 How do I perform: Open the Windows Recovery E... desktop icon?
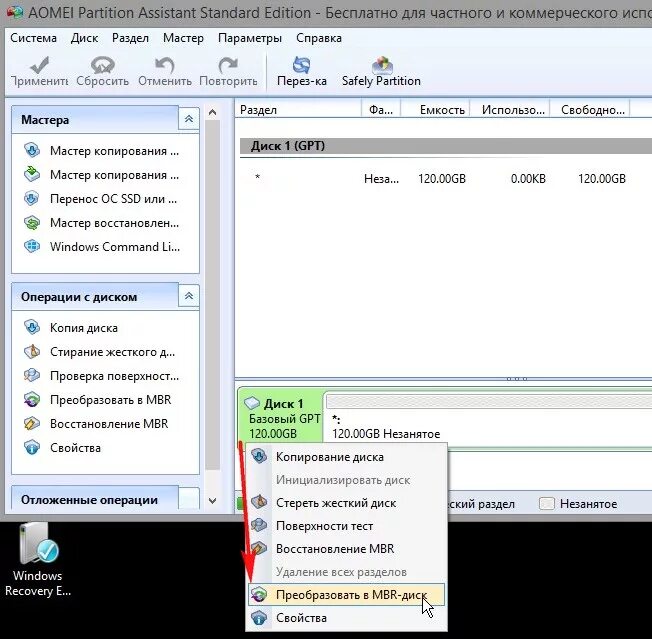click(x=38, y=544)
